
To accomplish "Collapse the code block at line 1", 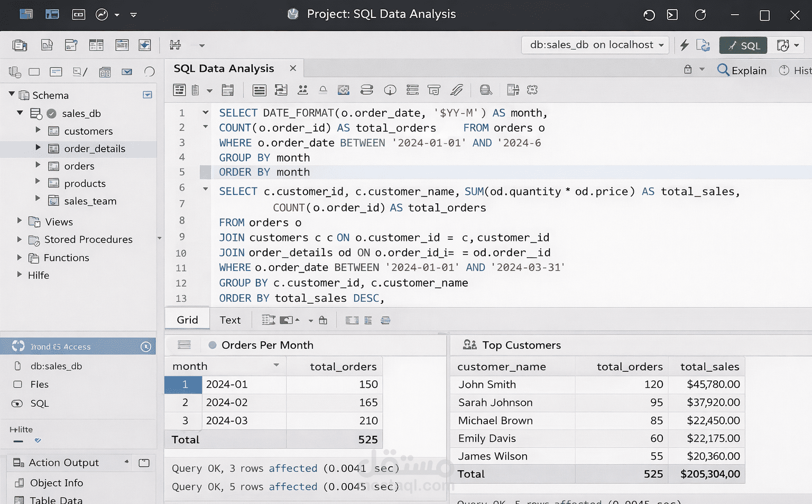I will 205,113.
